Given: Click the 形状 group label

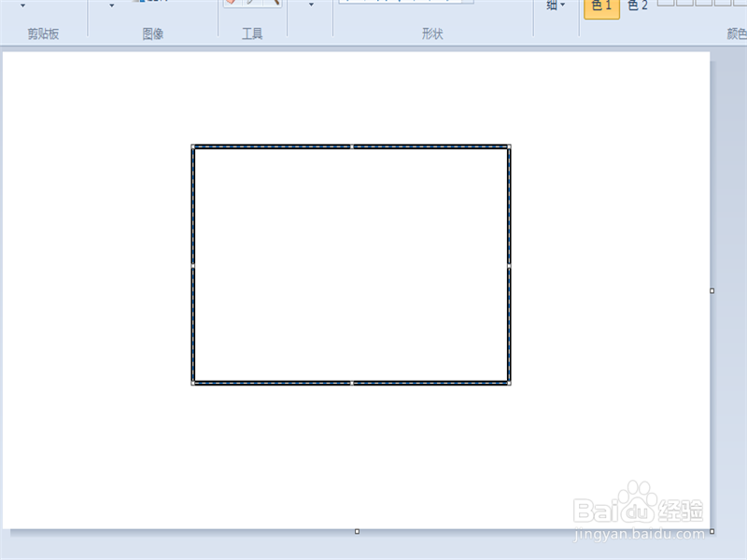Looking at the screenshot, I should [432, 34].
